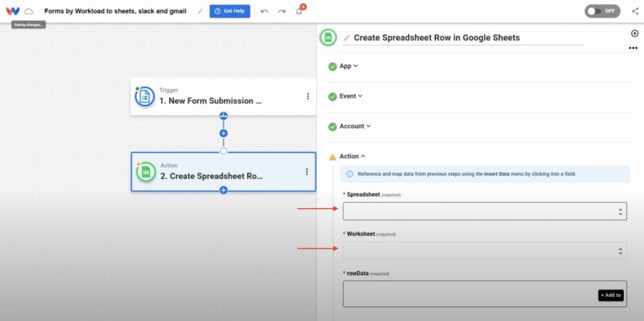Image resolution: width=644 pixels, height=321 pixels.
Task: Open the panel's three-dot more menu
Action: pos(633,48)
